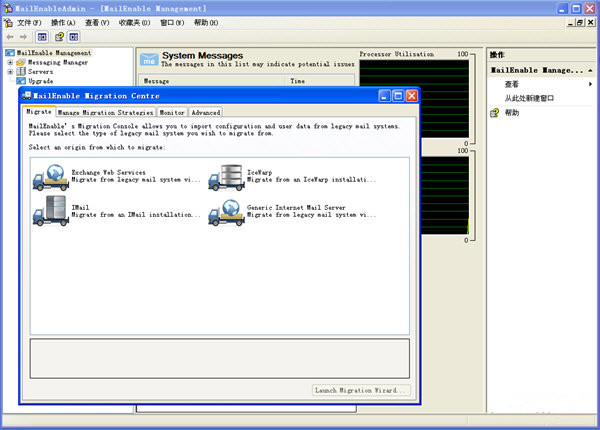Click the MMC document icon in menu bar

(8, 23)
